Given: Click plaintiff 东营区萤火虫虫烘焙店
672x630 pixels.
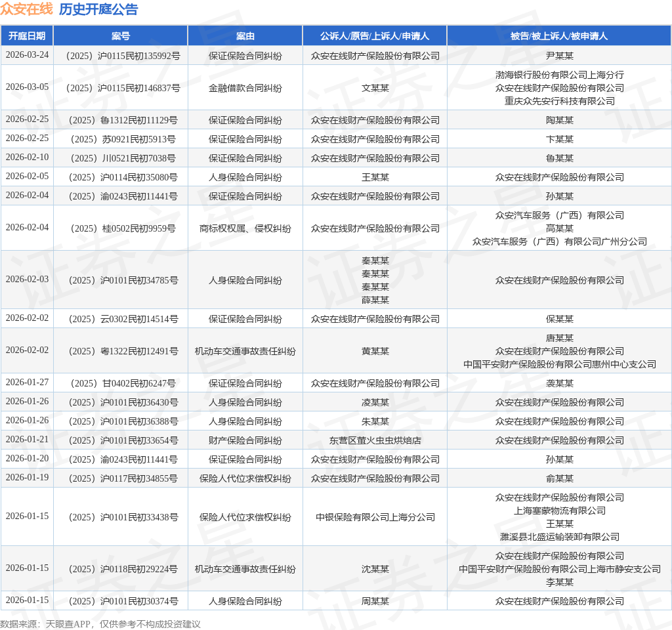Looking at the screenshot, I should click(375, 440).
